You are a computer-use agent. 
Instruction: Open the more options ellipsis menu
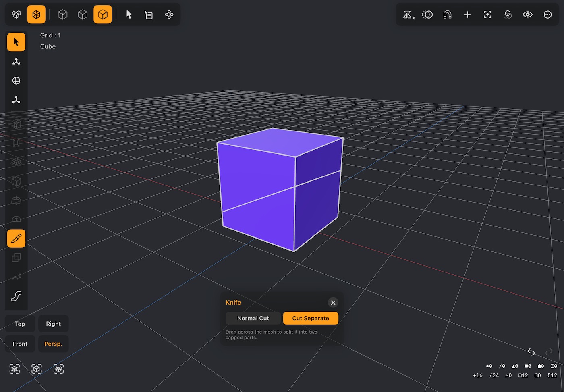pyautogui.click(x=548, y=15)
